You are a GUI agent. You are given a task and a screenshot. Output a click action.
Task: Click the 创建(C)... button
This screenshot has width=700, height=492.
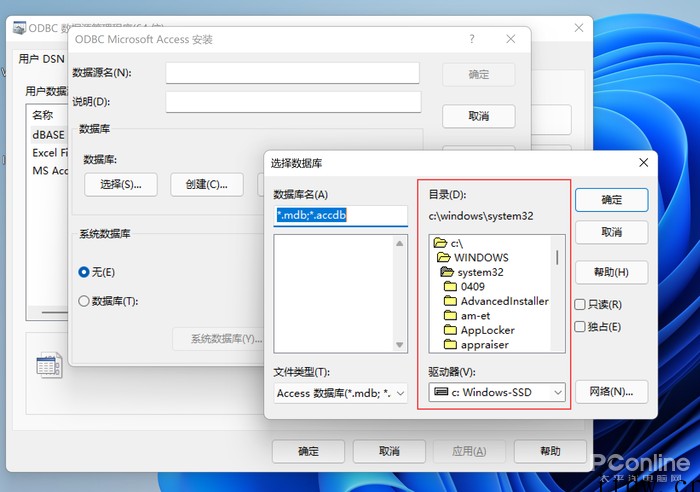207,184
